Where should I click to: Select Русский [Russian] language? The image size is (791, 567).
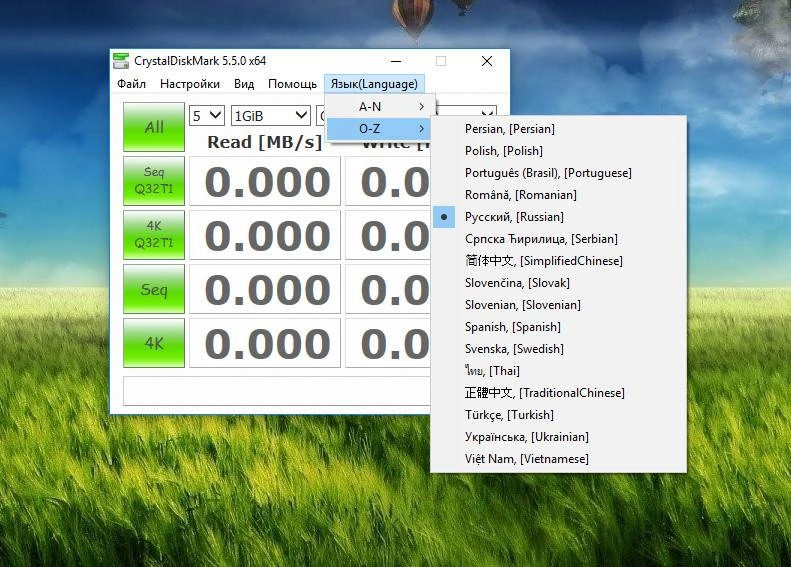[558, 217]
